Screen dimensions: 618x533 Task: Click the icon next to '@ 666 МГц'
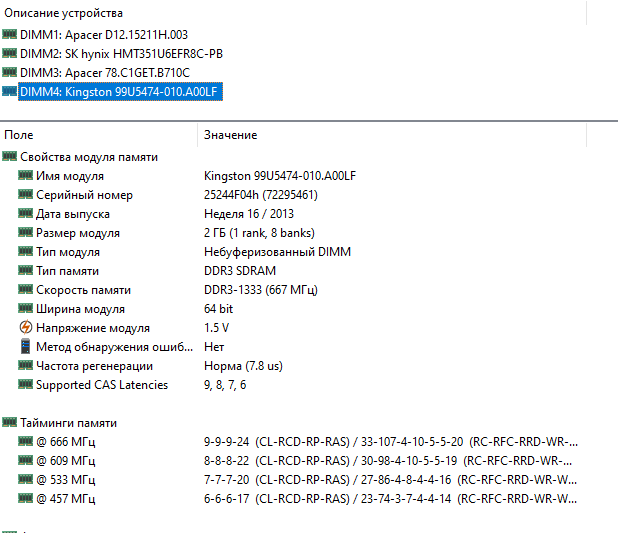point(26,441)
